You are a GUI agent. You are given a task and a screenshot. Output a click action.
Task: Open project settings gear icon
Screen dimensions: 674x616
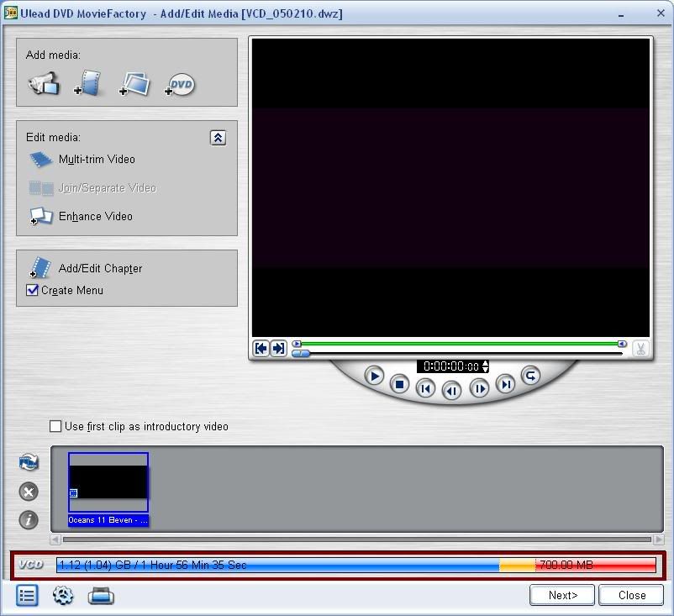coord(63,596)
